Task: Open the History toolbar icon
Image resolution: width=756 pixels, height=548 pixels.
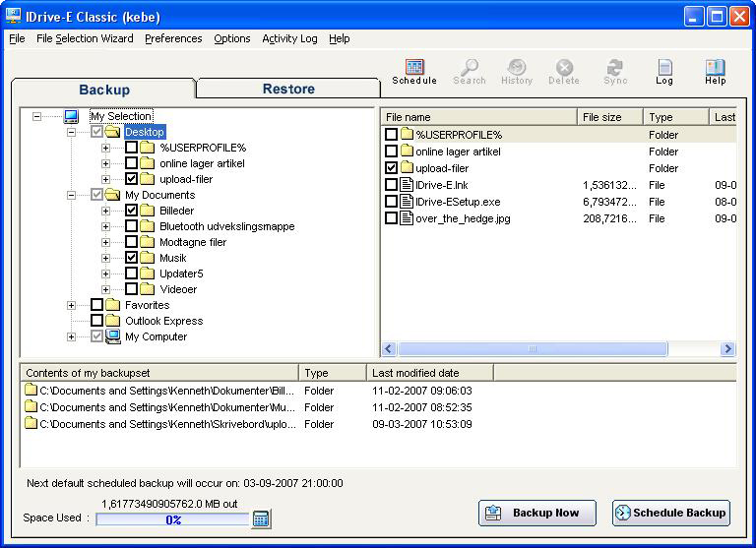Action: (x=516, y=69)
